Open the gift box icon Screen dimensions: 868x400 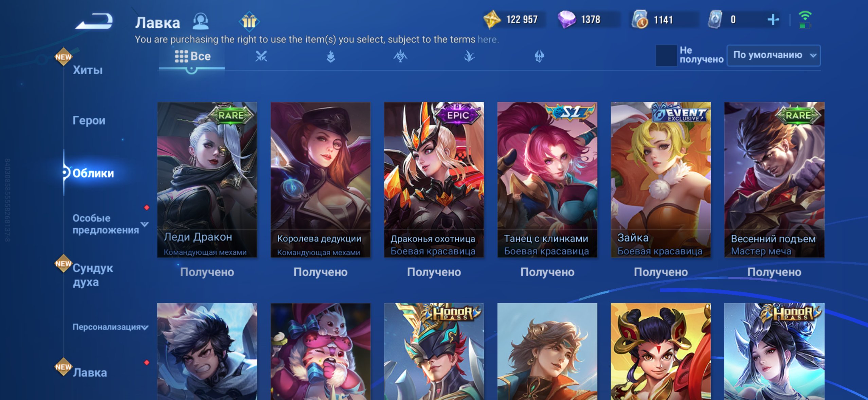[x=249, y=21]
